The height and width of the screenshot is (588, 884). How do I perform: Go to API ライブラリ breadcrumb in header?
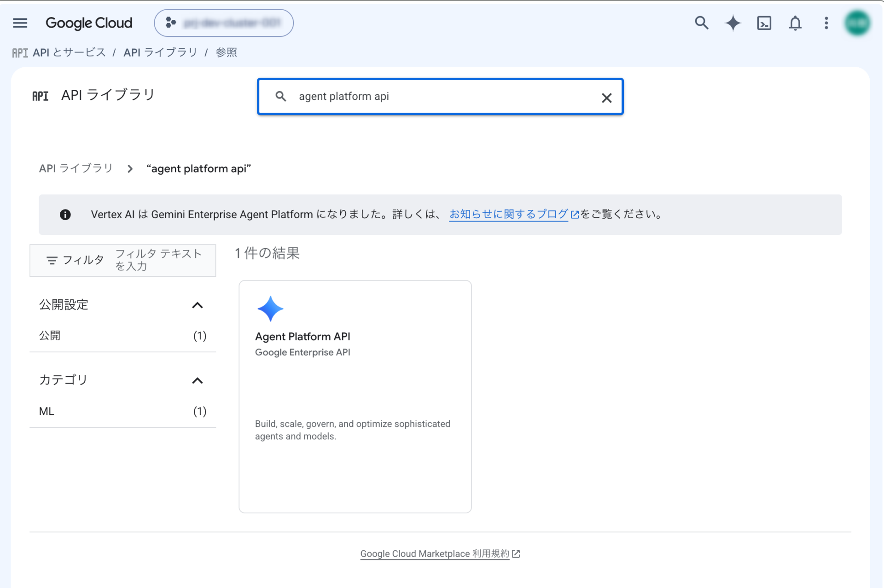click(x=160, y=52)
